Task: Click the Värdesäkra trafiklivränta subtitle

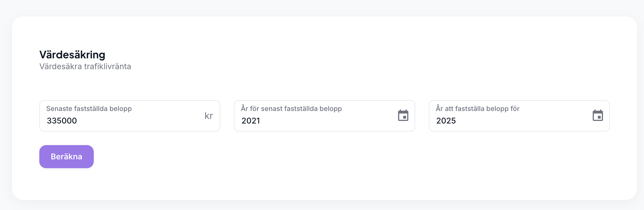Action: click(85, 67)
